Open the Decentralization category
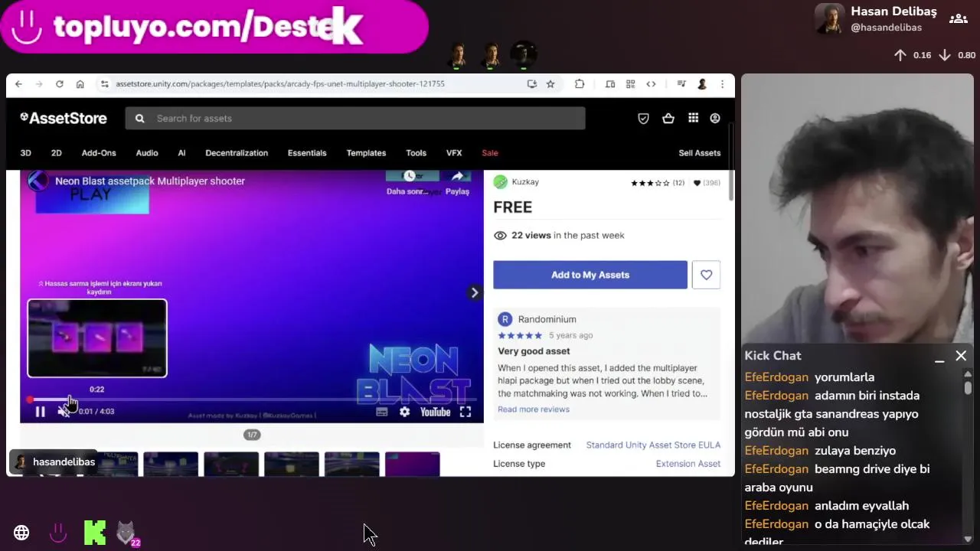This screenshot has height=551, width=980. pos(237,153)
